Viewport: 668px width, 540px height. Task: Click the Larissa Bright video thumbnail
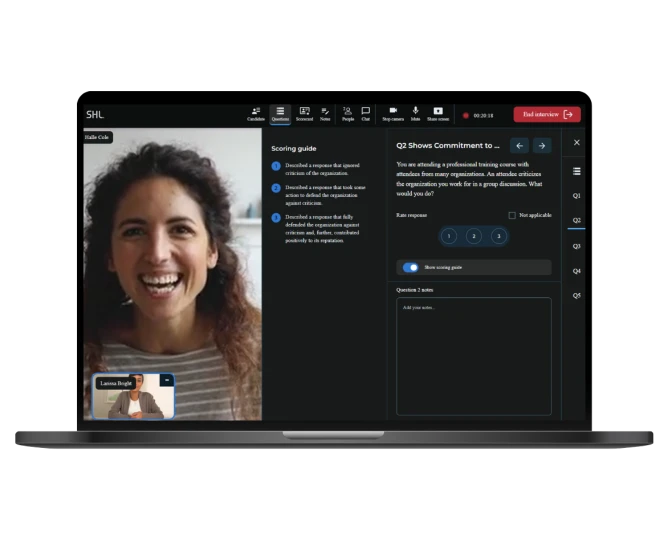(133, 396)
